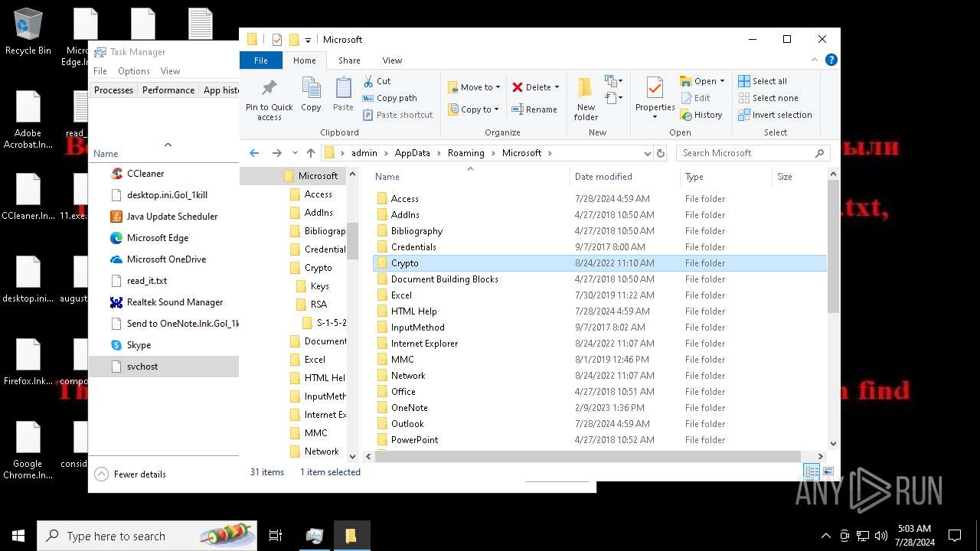Click Invert selection in ribbon

(x=775, y=115)
